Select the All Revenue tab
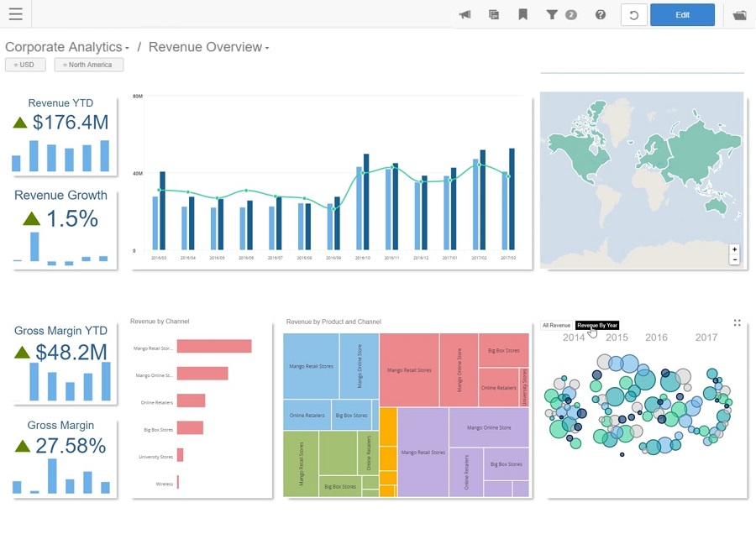The height and width of the screenshot is (534, 756). coord(556,325)
